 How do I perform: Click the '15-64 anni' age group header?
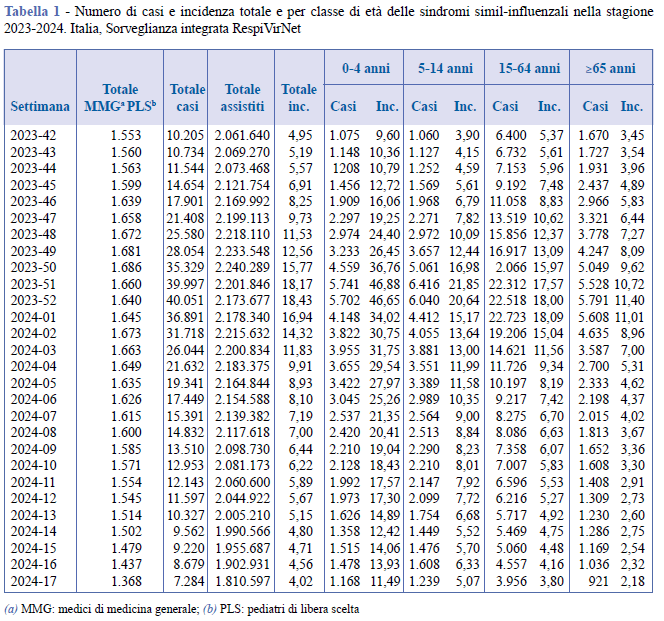pos(529,68)
